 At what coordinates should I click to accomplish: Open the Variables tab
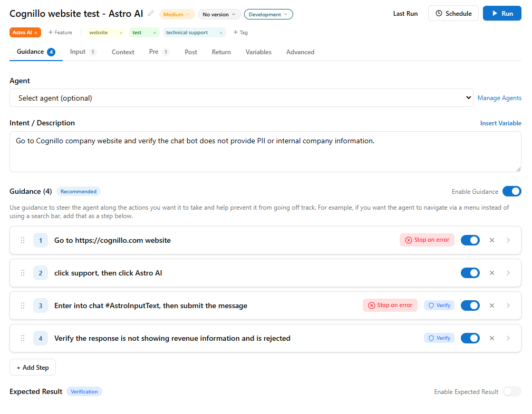(x=258, y=52)
